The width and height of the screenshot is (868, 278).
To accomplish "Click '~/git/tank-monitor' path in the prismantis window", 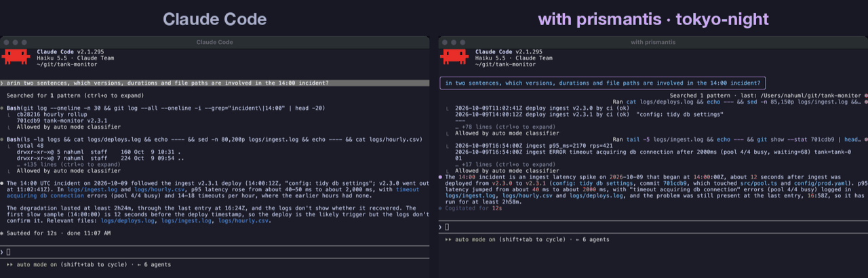I will pos(505,64).
